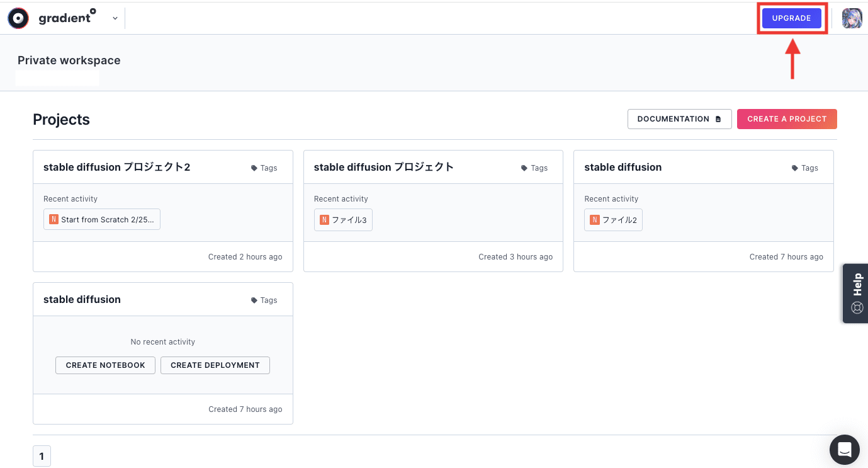Open the ファイル3 notebook icon

coord(324,220)
